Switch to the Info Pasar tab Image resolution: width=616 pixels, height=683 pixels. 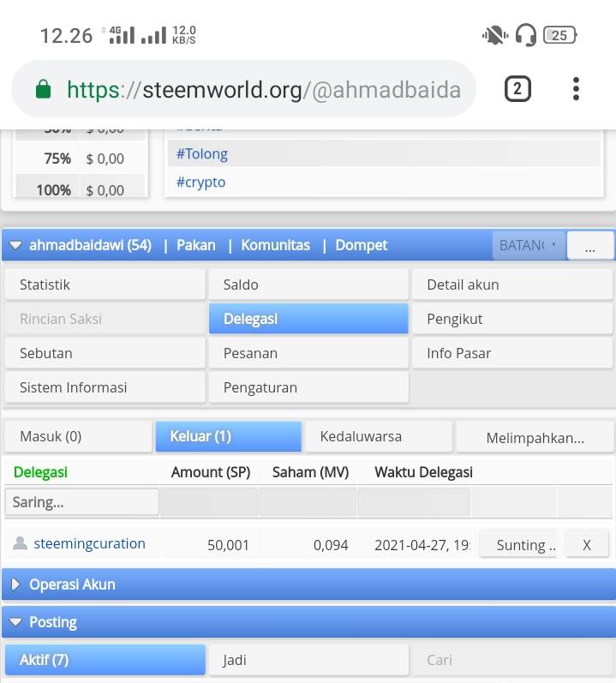click(x=512, y=353)
